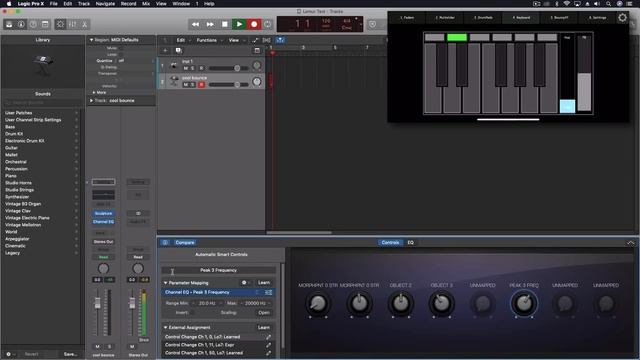Open the Library button in control bar
Viewport: 640px width, 360px height.
pos(9,24)
